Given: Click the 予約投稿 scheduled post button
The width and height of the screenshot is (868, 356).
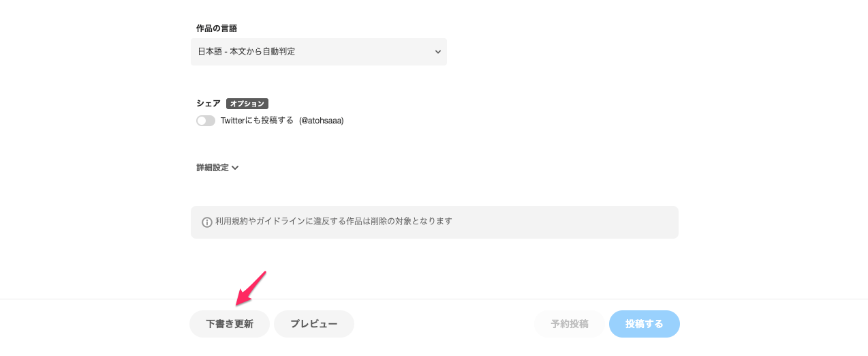Looking at the screenshot, I should pos(570,324).
